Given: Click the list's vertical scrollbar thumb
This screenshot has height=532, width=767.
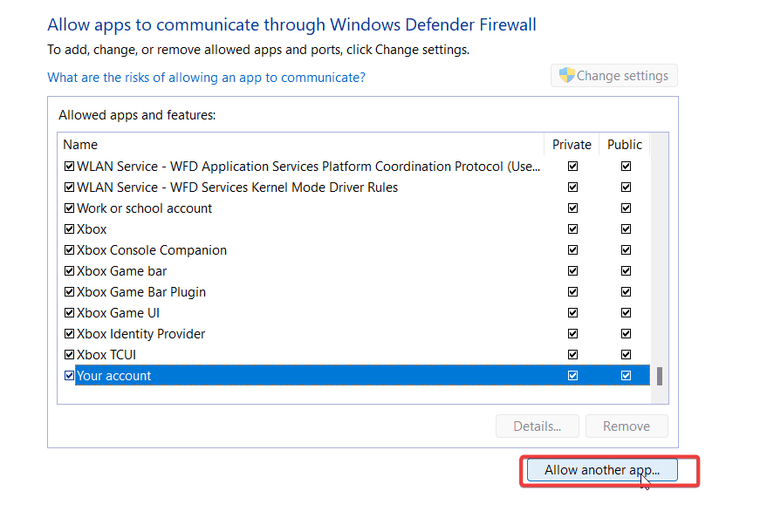Looking at the screenshot, I should point(660,377).
